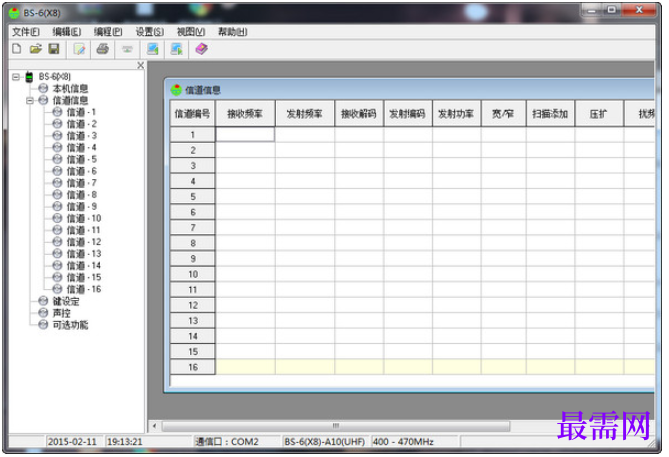Click the 信道编号 column header

pos(192,114)
